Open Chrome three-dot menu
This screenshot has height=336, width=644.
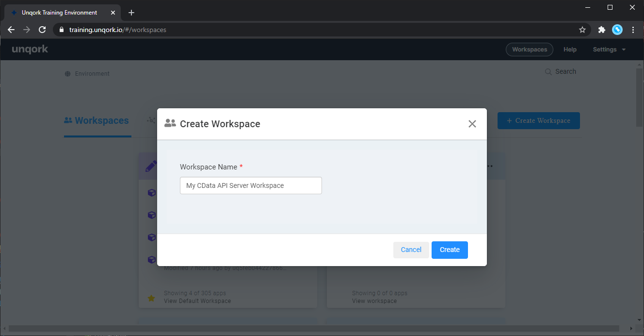(x=633, y=30)
